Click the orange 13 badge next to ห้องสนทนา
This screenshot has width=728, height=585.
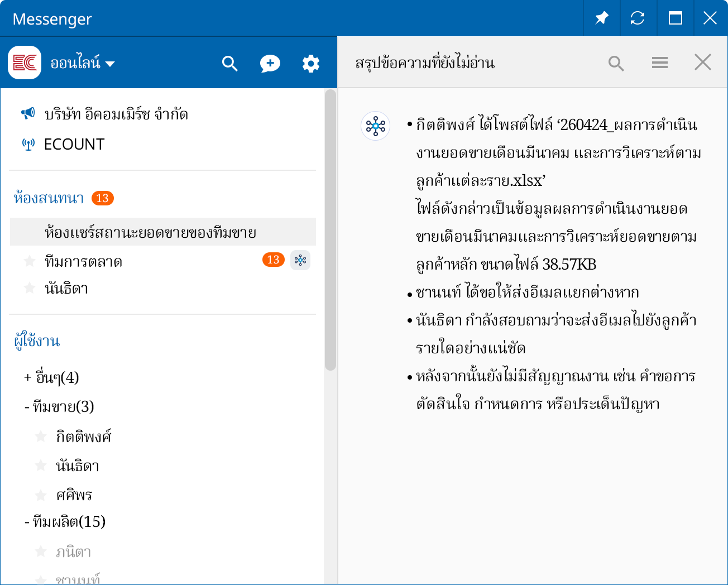point(102,198)
